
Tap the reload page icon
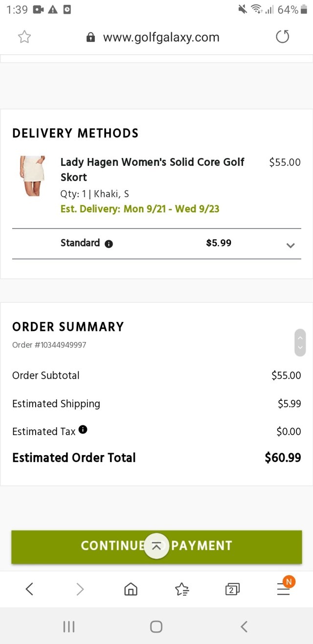point(282,37)
